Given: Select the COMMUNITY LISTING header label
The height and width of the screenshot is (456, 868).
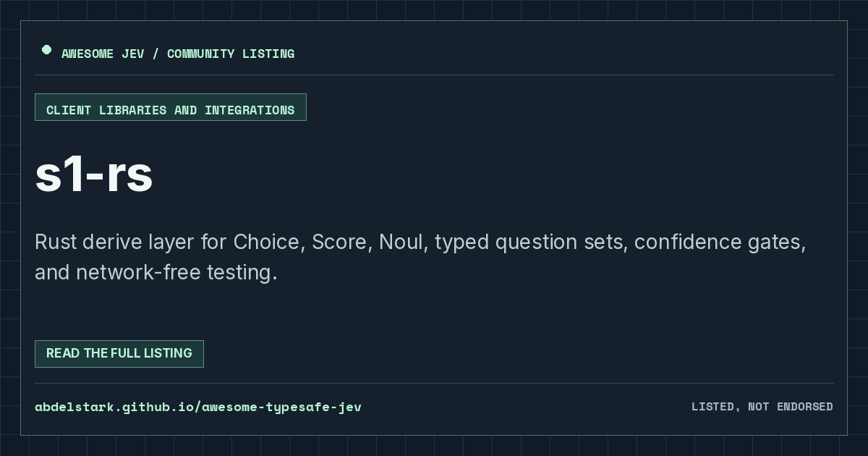Looking at the screenshot, I should click(x=231, y=54).
